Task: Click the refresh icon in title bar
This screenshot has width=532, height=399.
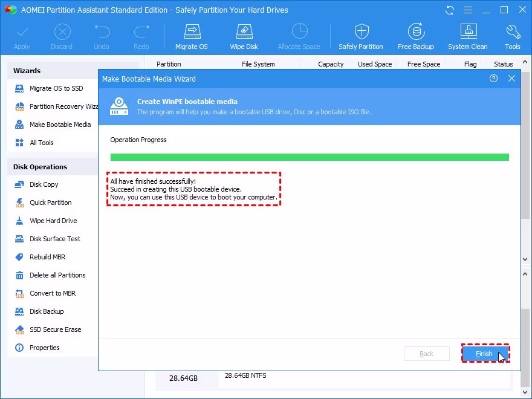Action: pyautogui.click(x=450, y=10)
